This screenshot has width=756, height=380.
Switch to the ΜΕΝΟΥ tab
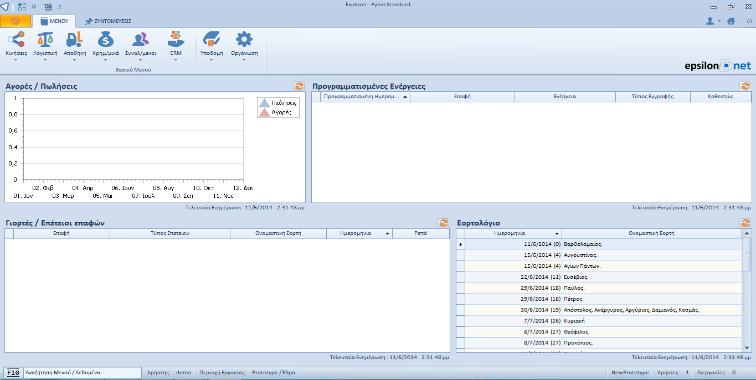[x=54, y=21]
